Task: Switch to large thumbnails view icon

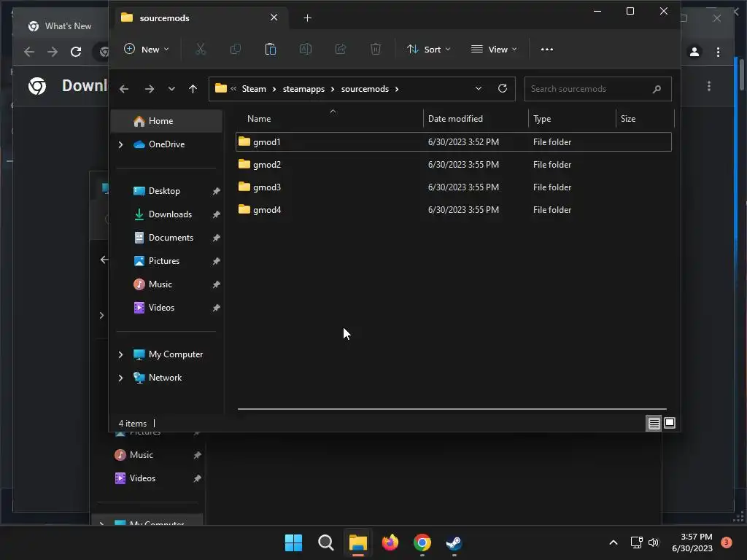Action: [x=670, y=423]
